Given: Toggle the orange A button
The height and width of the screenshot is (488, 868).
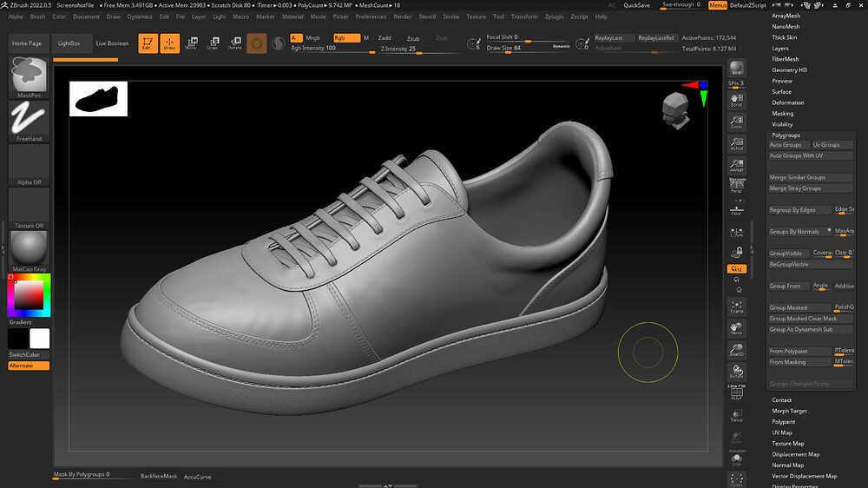Looking at the screenshot, I should click(296, 37).
